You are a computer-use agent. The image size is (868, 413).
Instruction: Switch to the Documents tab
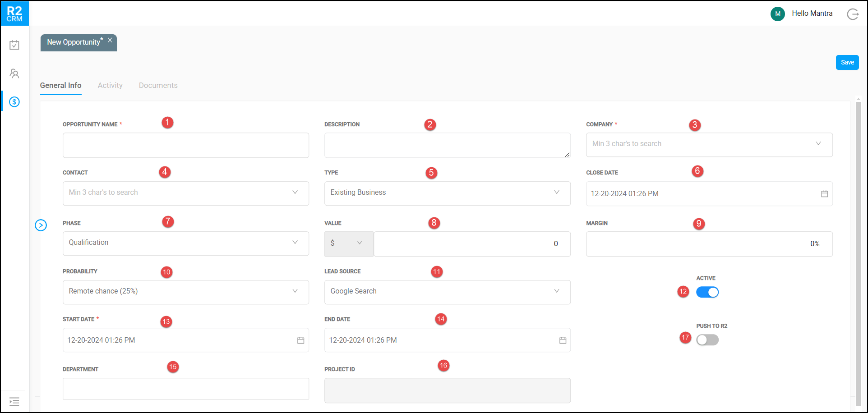click(x=158, y=85)
